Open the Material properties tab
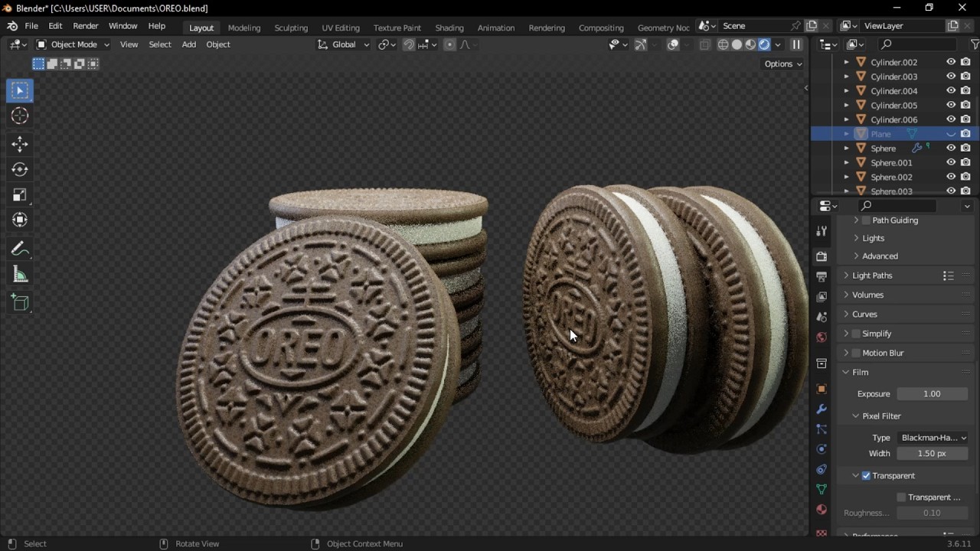The height and width of the screenshot is (551, 980). point(822,510)
